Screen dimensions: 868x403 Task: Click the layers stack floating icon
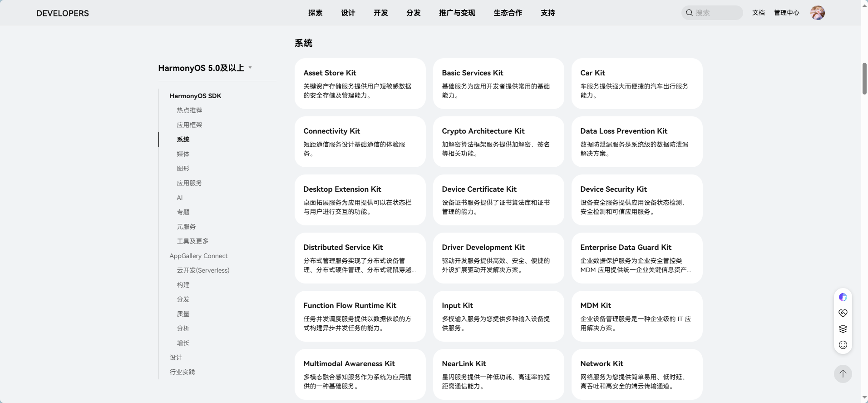point(843,329)
